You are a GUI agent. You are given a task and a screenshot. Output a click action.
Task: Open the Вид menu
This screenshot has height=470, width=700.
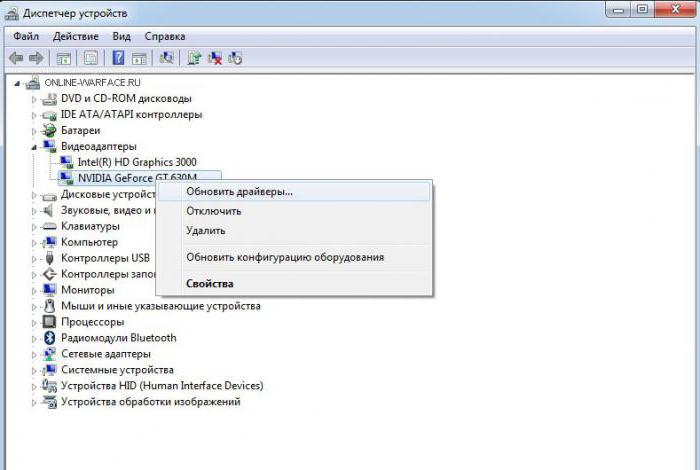click(x=121, y=36)
